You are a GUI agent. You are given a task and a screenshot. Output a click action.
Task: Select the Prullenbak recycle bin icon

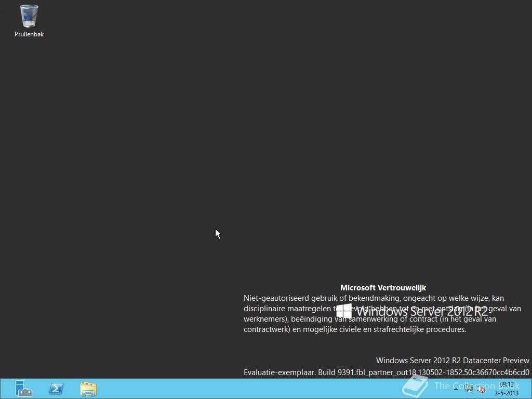click(x=29, y=20)
